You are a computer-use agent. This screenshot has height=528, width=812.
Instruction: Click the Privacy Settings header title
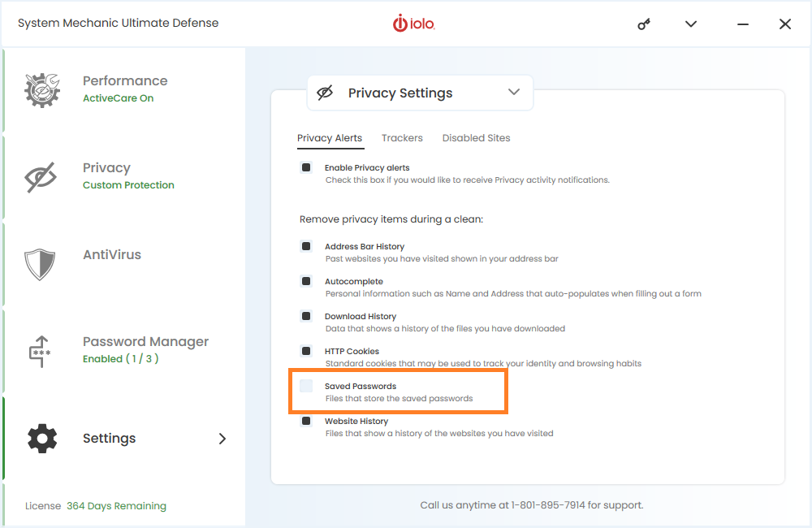click(400, 93)
